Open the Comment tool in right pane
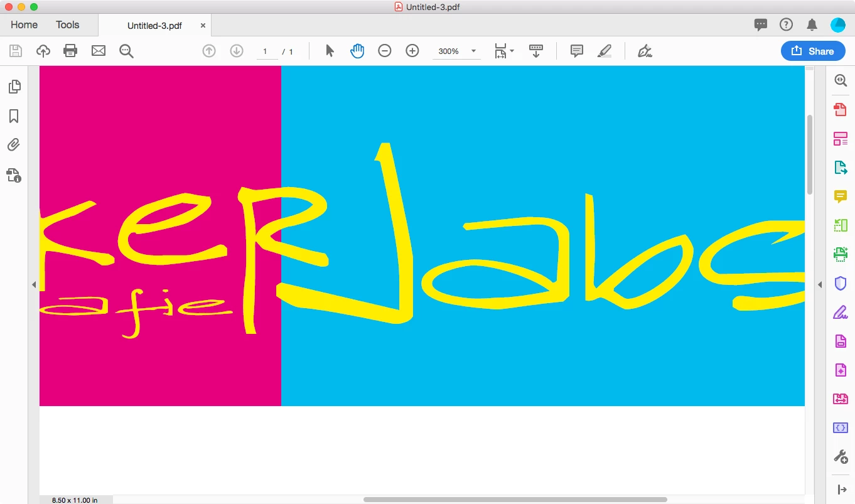855x504 pixels. (841, 196)
